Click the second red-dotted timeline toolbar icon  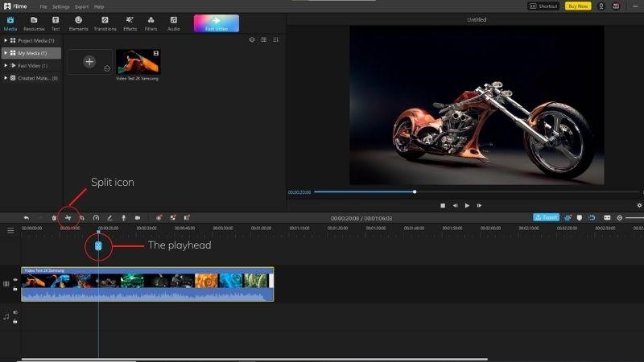173,218
